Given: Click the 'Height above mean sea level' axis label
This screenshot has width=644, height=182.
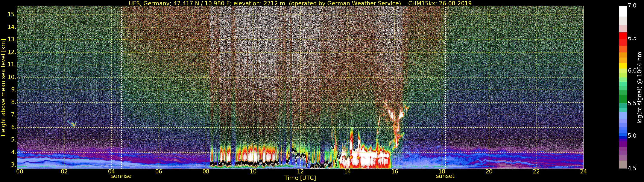Looking at the screenshot, I should [x=3, y=87].
